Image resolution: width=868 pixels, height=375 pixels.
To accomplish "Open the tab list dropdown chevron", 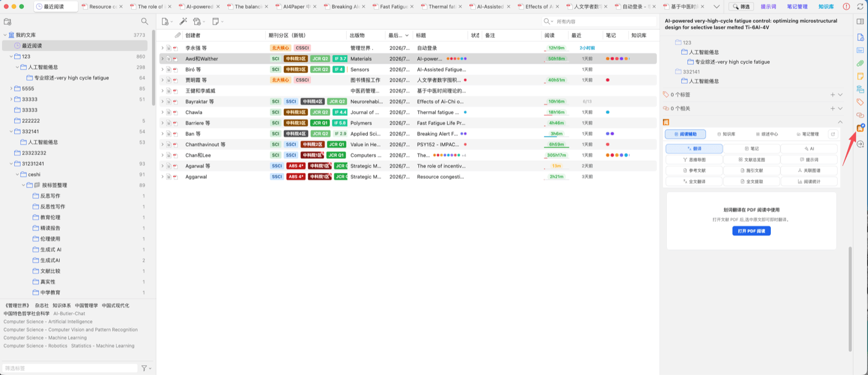I will pyautogui.click(x=717, y=7).
